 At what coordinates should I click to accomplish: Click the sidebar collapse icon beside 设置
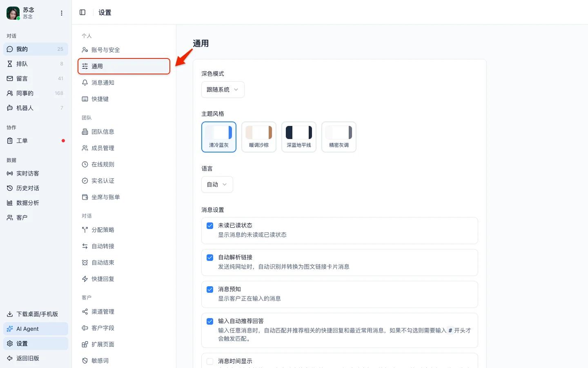pyautogui.click(x=82, y=12)
